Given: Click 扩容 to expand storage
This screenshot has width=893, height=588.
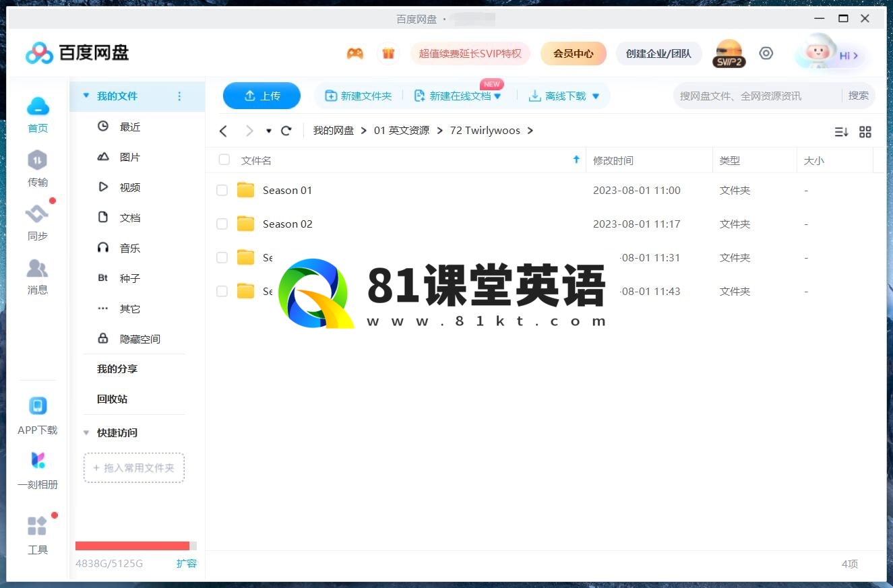Looking at the screenshot, I should pos(187,563).
